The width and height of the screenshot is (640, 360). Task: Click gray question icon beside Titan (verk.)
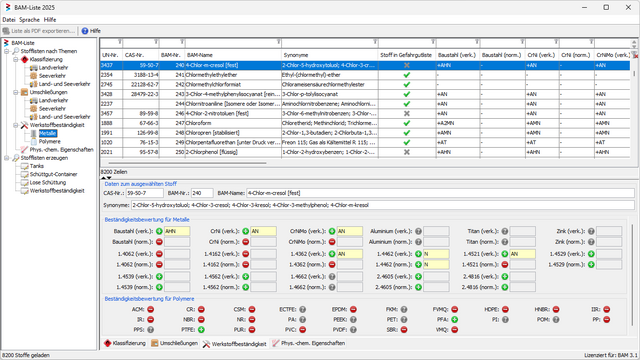coord(505,231)
